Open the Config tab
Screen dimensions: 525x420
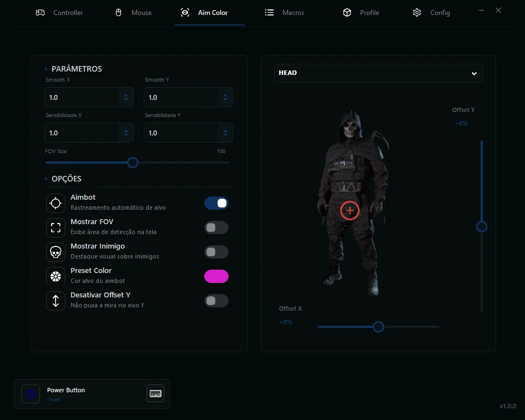tap(431, 13)
